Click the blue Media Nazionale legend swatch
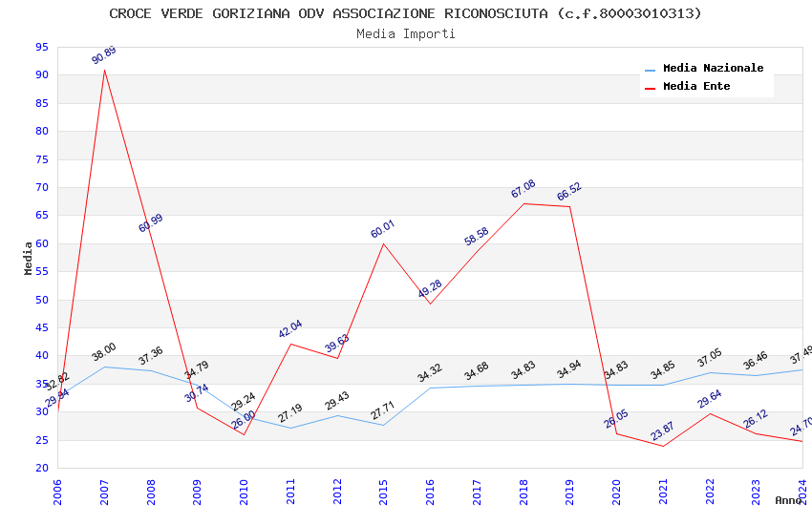The height and width of the screenshot is (525, 812). pos(650,70)
